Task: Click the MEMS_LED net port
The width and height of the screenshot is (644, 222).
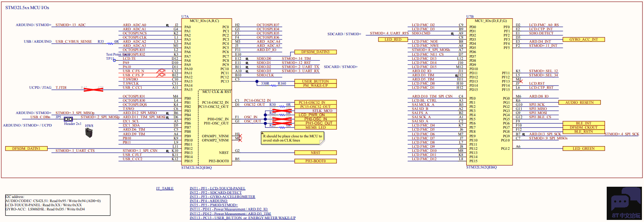Action: (x=315, y=127)
